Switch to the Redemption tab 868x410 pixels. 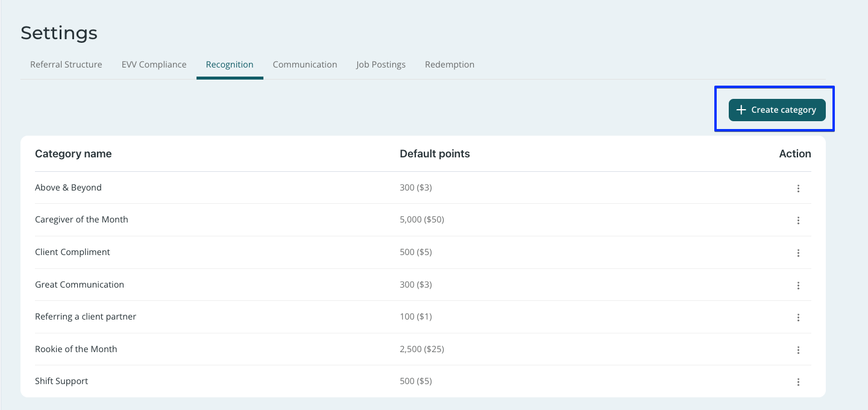(450, 65)
